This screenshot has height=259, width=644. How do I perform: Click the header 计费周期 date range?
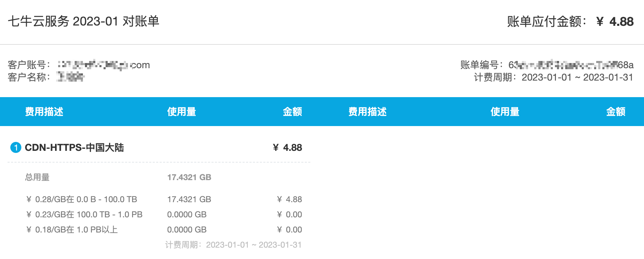coord(577,77)
